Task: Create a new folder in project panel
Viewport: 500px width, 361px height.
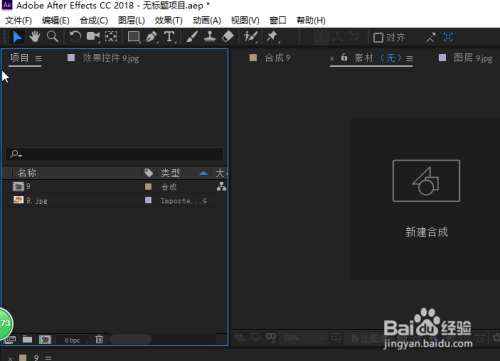Action: pos(27,340)
